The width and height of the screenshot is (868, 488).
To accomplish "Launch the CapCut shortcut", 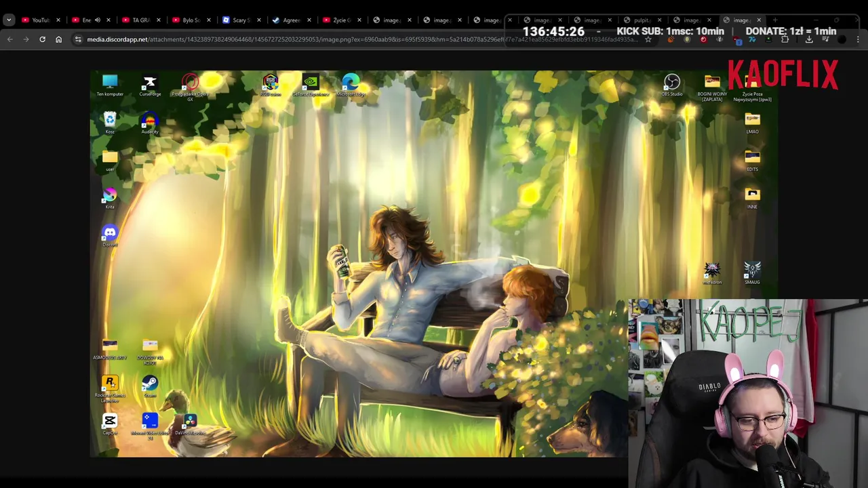I will pos(110,425).
